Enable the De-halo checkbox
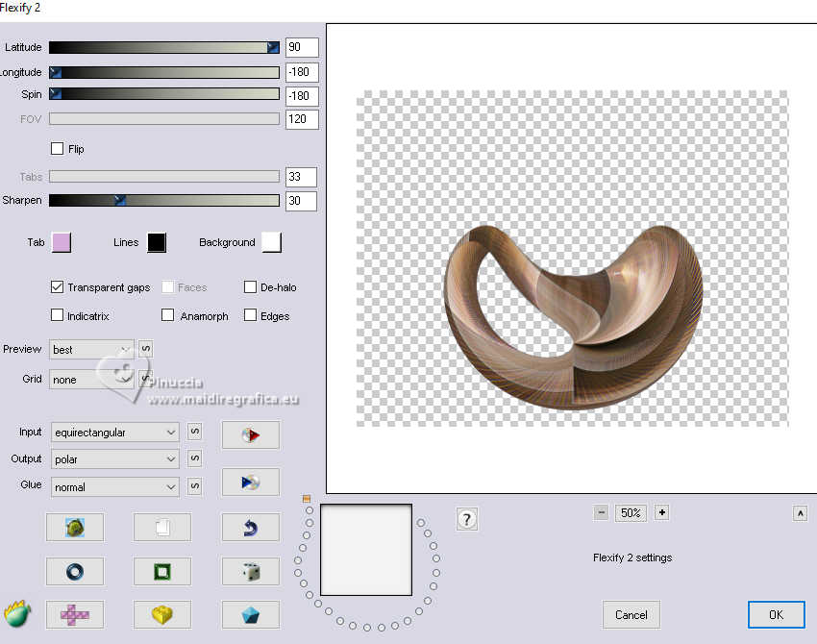The height and width of the screenshot is (644, 817). (250, 287)
